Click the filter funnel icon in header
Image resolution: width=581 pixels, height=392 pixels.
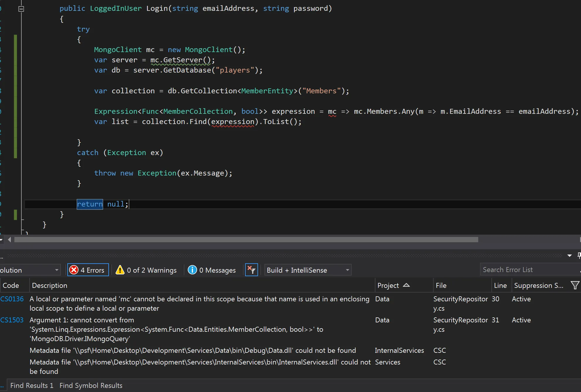[x=575, y=285]
